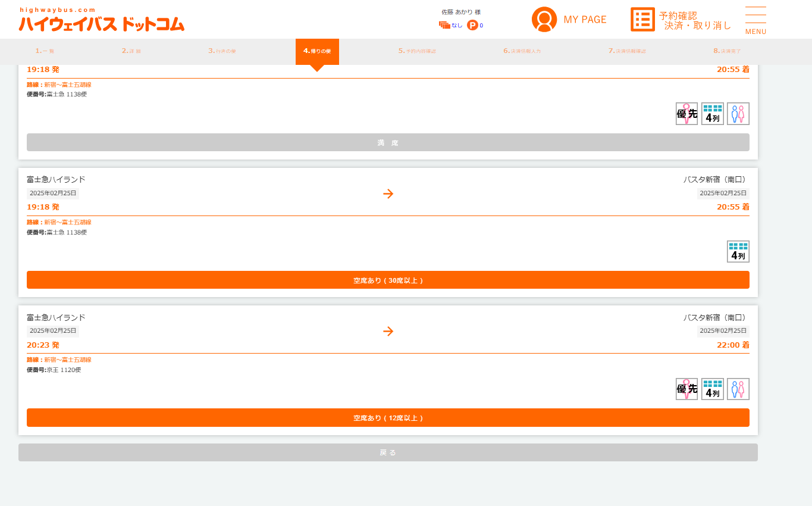Screen dimensions: 812x506
Task: Click 優先 priority seat icon on 京王 1120便
Action: [x=686, y=389]
